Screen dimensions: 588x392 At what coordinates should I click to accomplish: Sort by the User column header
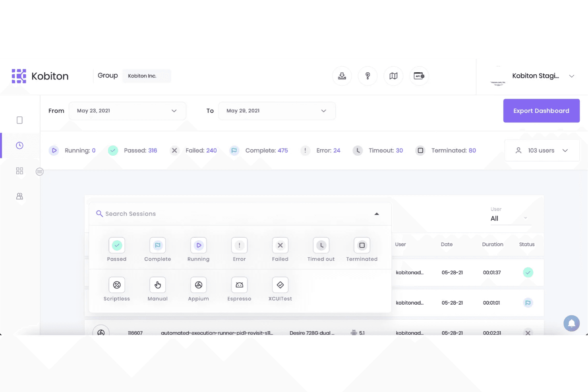[400, 244]
